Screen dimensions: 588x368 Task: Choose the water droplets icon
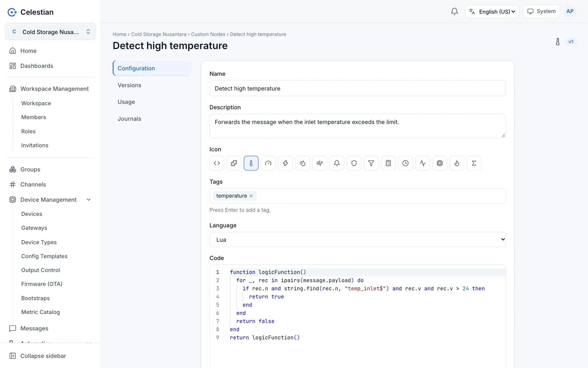pyautogui.click(x=302, y=163)
